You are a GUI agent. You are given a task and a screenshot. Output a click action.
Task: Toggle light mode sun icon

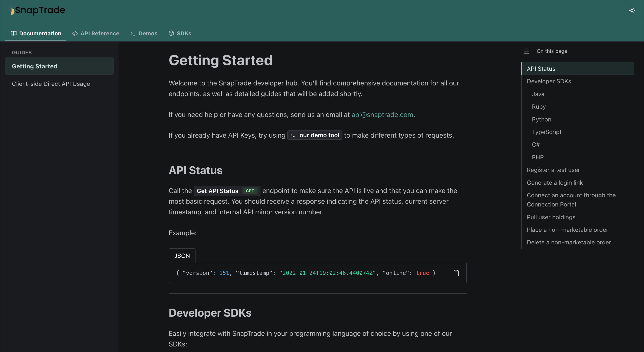tap(631, 10)
